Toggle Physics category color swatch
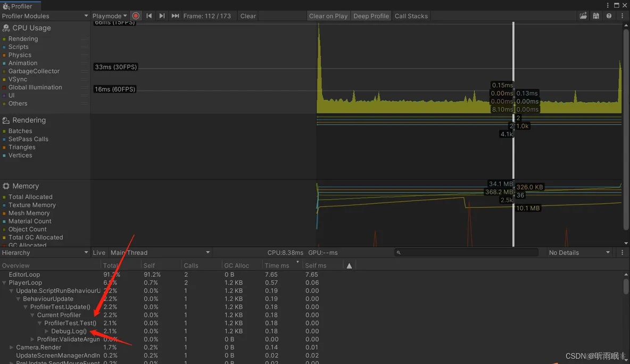 click(4, 55)
